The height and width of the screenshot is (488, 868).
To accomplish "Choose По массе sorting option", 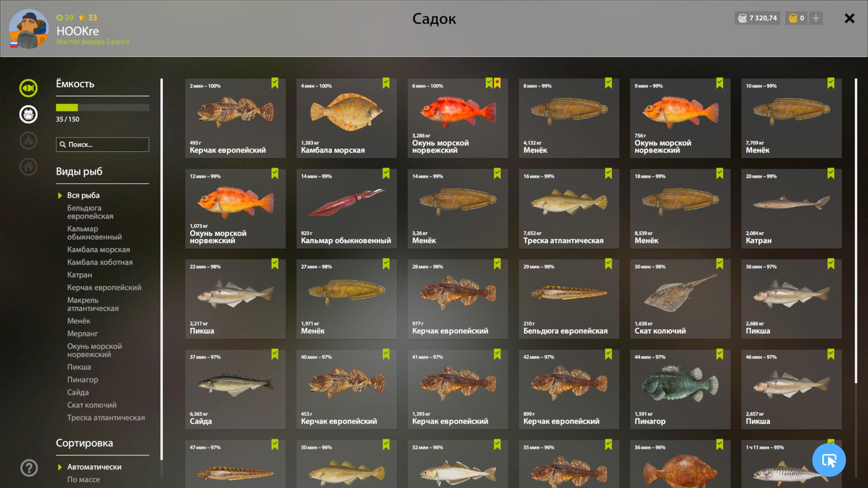I will coord(83,480).
